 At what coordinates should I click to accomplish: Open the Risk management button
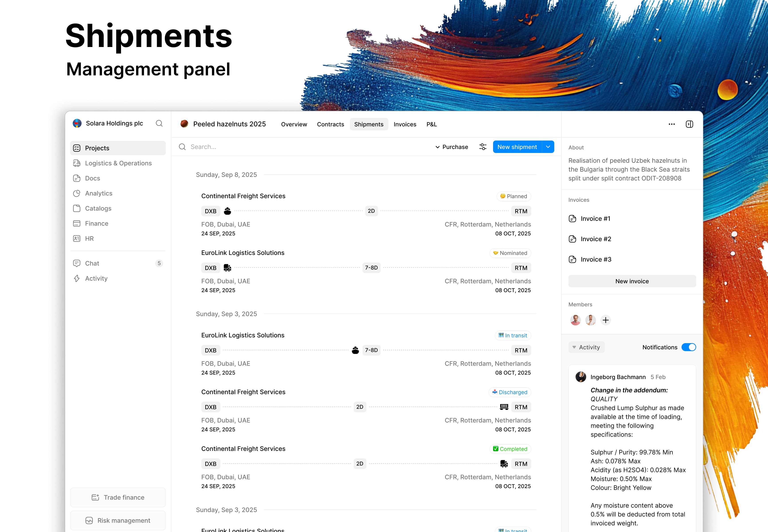(x=118, y=520)
